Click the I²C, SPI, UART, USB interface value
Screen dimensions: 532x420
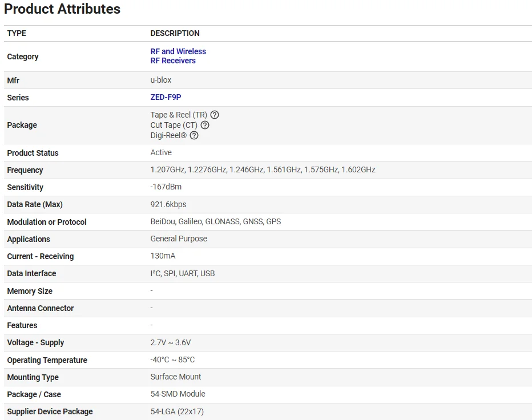pyautogui.click(x=183, y=273)
